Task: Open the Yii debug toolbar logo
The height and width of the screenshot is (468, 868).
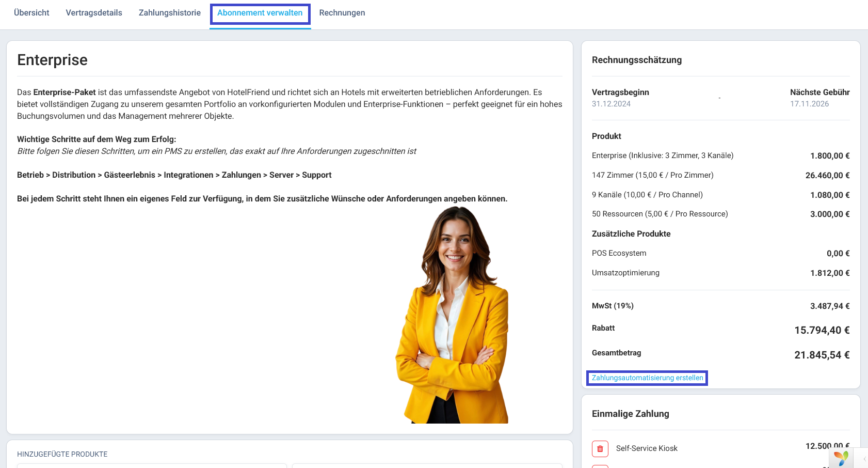Action: (841, 458)
